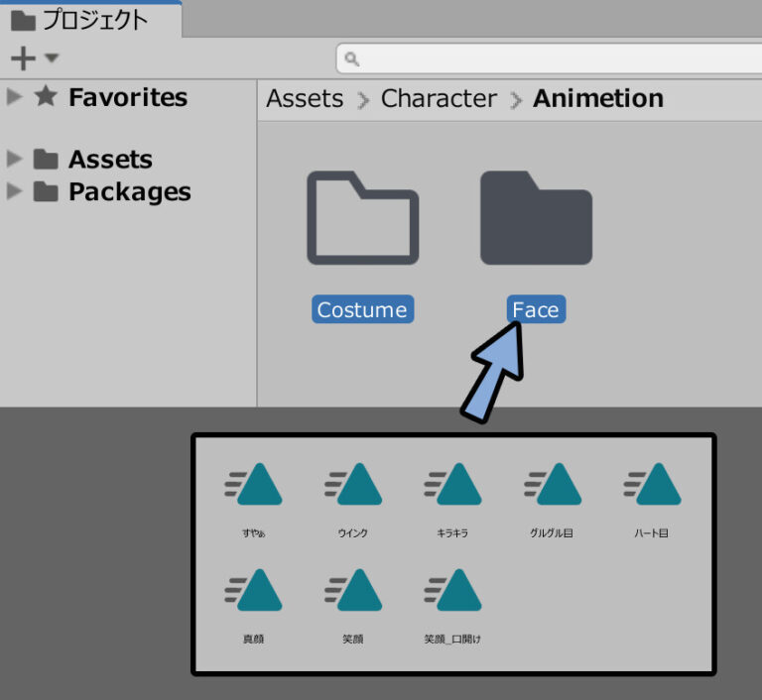The image size is (762, 700).
Task: Select the すやぁ animation clip icon
Action: click(254, 485)
